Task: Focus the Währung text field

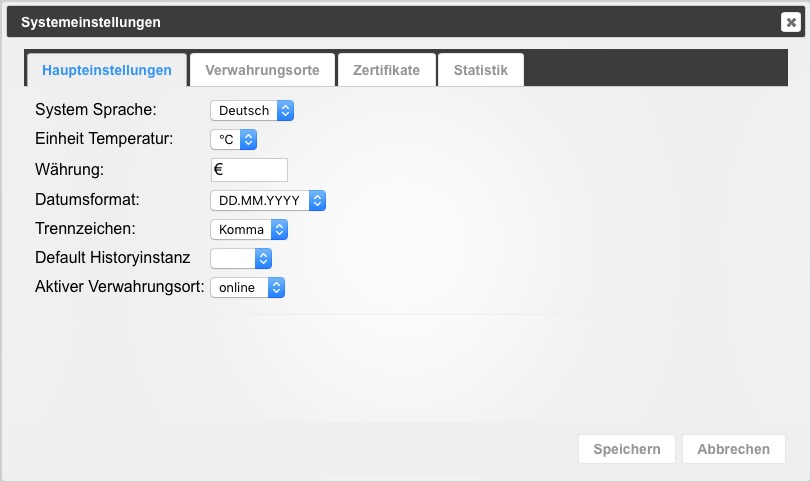Action: click(249, 170)
